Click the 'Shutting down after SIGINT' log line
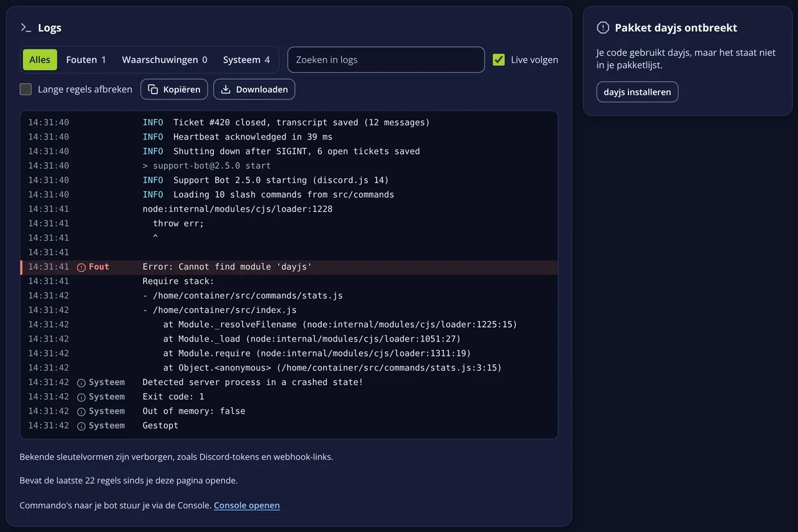This screenshot has height=532, width=798. (289, 151)
